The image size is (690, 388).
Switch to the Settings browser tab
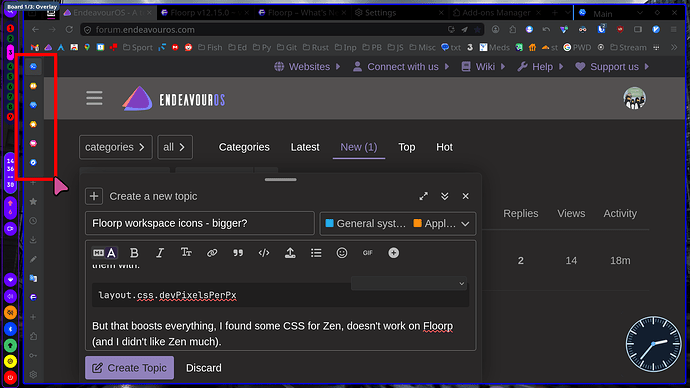[x=399, y=13]
